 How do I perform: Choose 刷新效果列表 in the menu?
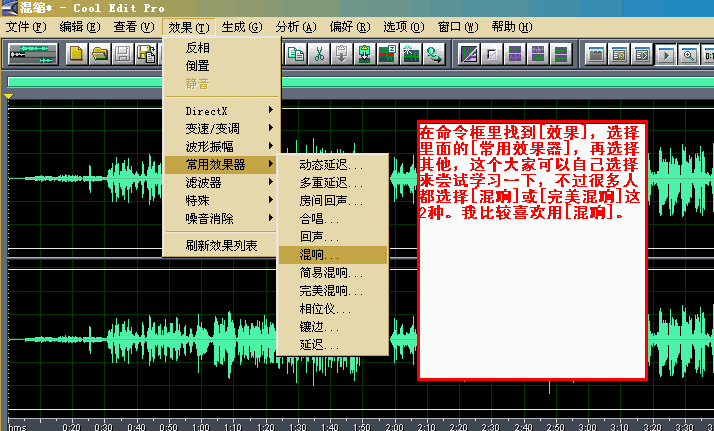click(x=221, y=246)
